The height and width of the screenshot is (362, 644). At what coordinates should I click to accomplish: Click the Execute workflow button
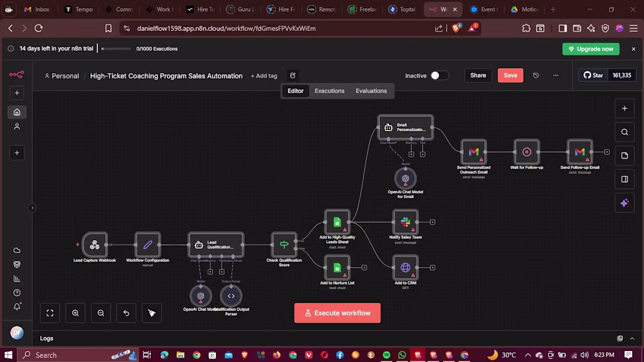pos(337,313)
